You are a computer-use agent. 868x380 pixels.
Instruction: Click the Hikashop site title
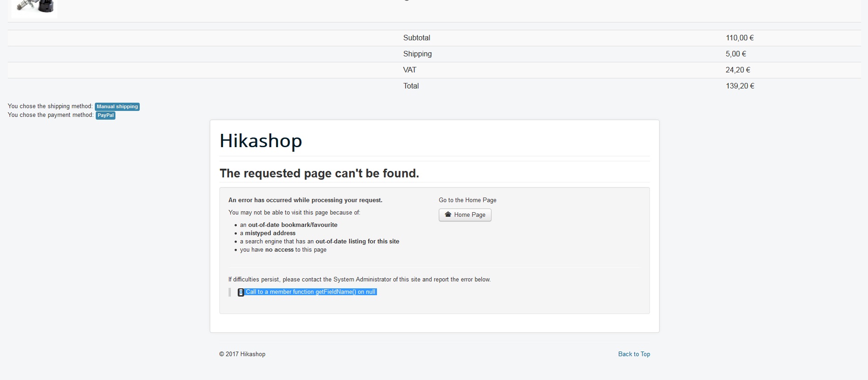(x=261, y=141)
